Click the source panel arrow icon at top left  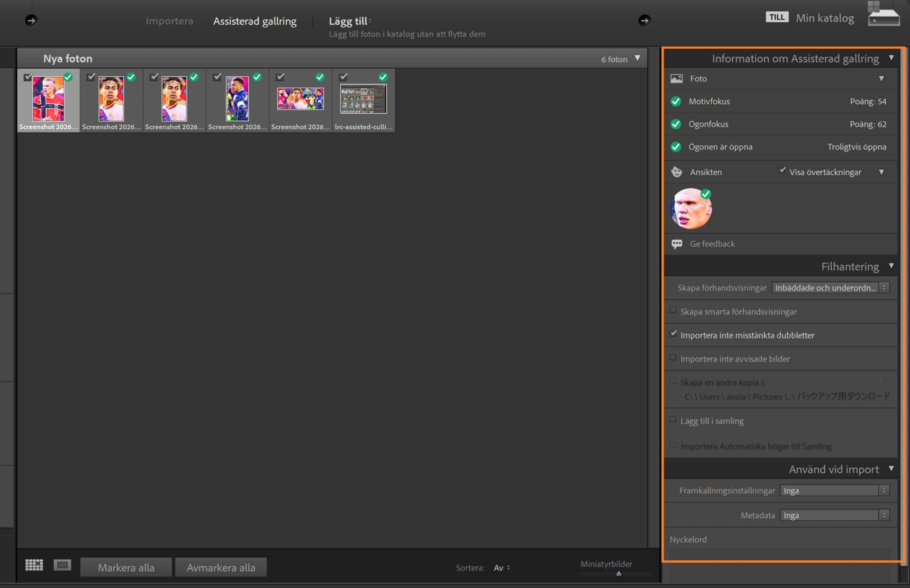(x=31, y=20)
